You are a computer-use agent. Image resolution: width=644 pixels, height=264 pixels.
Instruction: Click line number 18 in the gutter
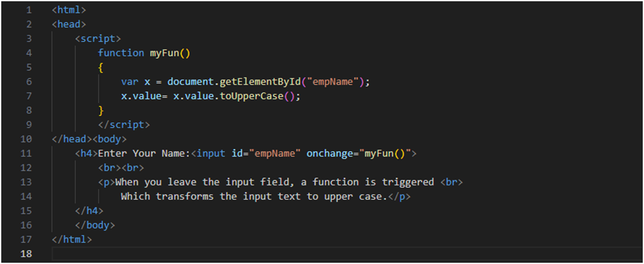click(26, 254)
